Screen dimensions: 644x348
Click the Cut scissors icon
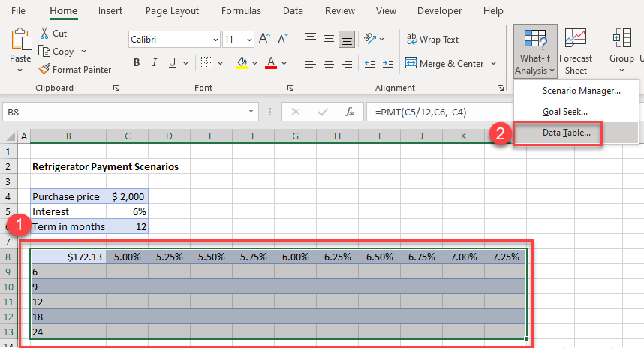(44, 34)
